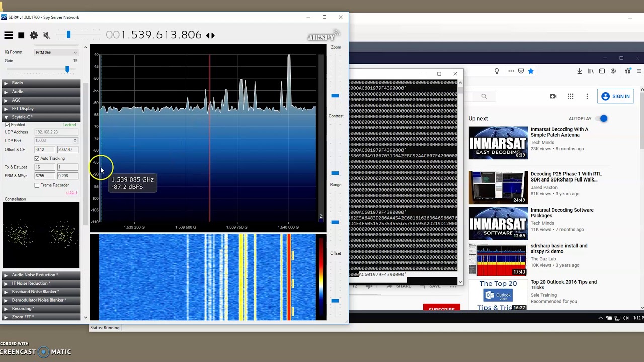This screenshot has height=362, width=644.
Task: Click the blue bookmark star in Firefox
Action: 531,71
